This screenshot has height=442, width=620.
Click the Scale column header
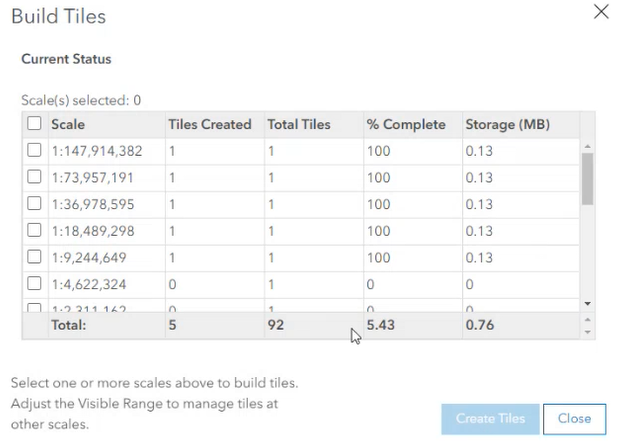point(68,125)
